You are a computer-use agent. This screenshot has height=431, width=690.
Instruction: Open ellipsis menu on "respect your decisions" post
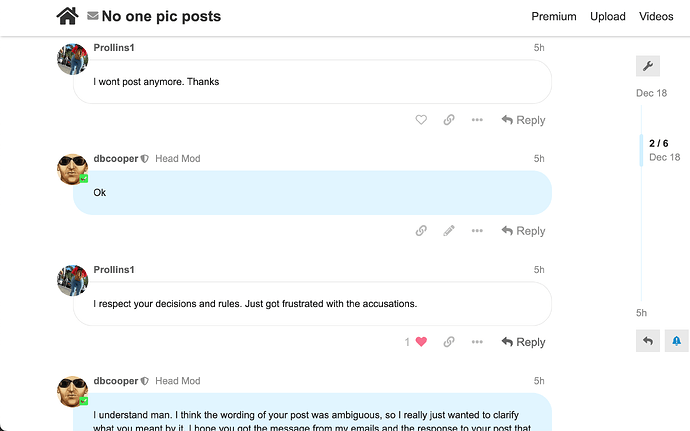pyautogui.click(x=477, y=342)
